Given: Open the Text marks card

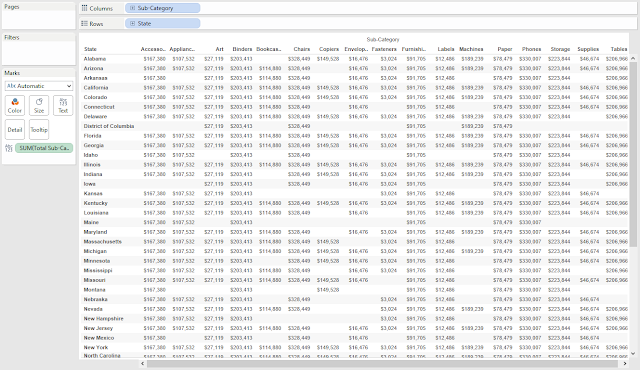Looking at the screenshot, I should [63, 106].
